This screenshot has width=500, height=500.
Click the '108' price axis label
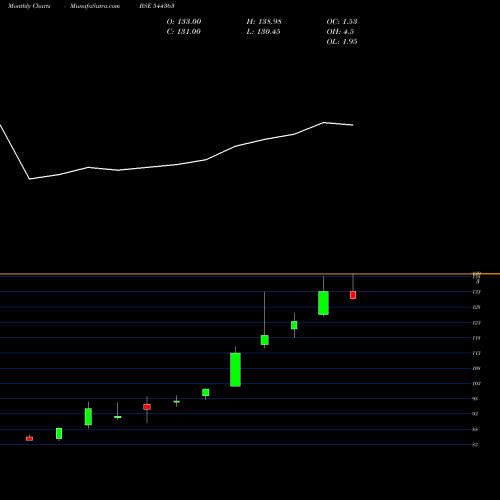(477, 368)
